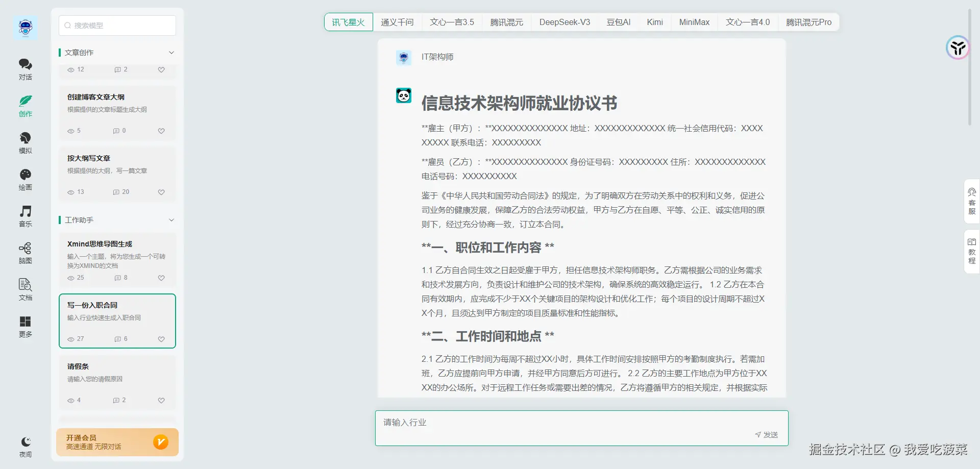This screenshot has height=469, width=980.
Task: Collapse the 工作助手 category
Action: (x=171, y=220)
